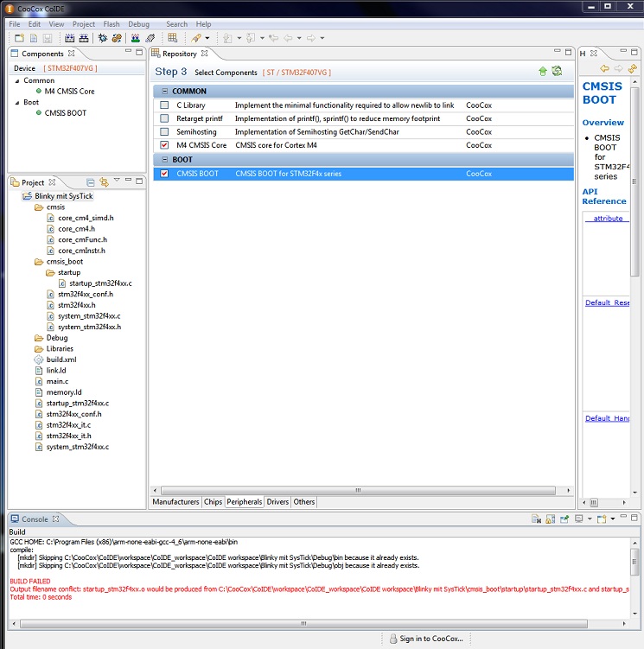Click Link with Editor in Project panel
Viewport: 644px width, 649px height.
click(x=104, y=182)
